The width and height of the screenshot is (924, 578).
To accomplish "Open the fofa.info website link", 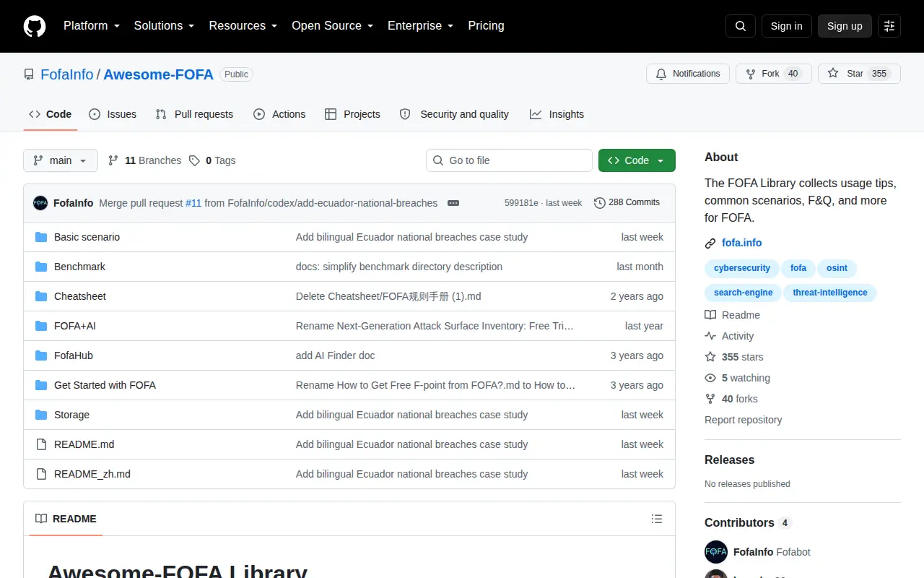I will point(741,243).
